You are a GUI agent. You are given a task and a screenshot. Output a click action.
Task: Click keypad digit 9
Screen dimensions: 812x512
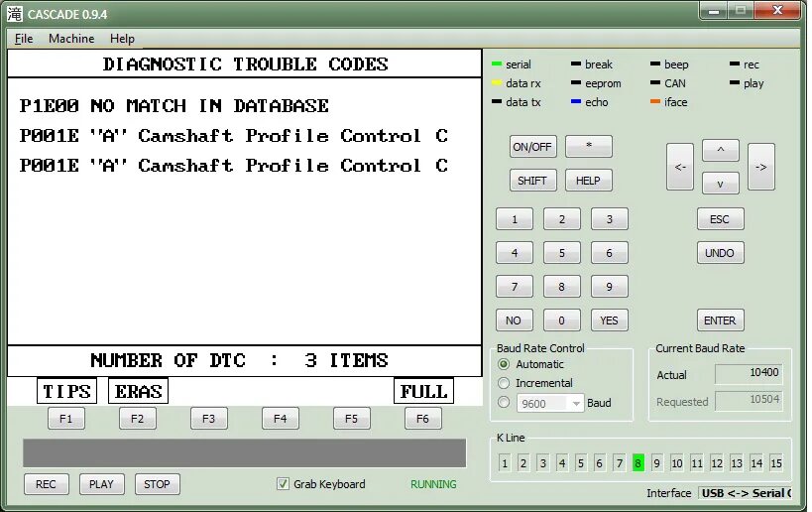[610, 287]
